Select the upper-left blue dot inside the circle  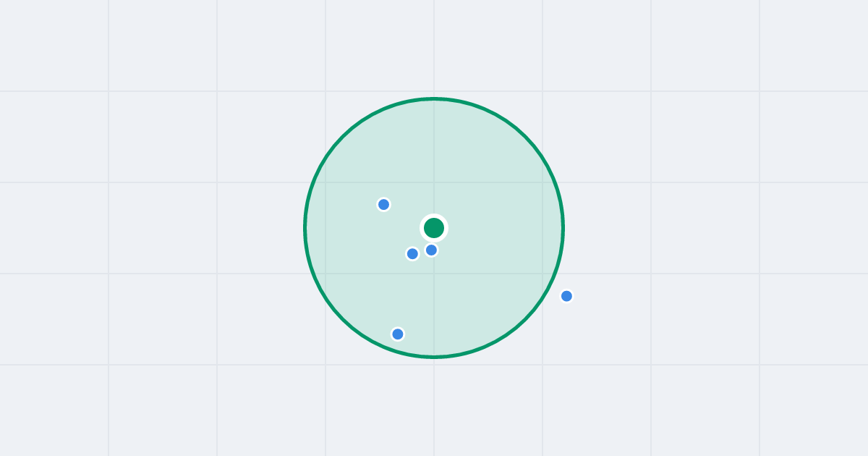point(384,204)
